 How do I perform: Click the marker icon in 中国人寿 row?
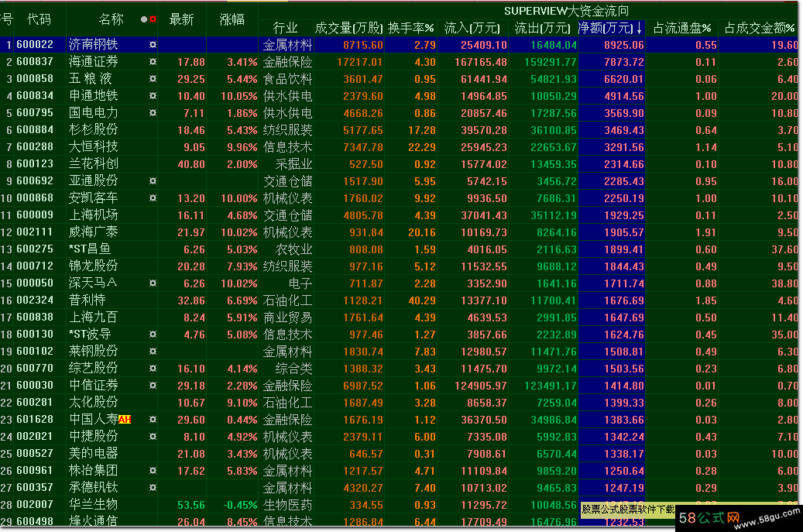point(153,420)
